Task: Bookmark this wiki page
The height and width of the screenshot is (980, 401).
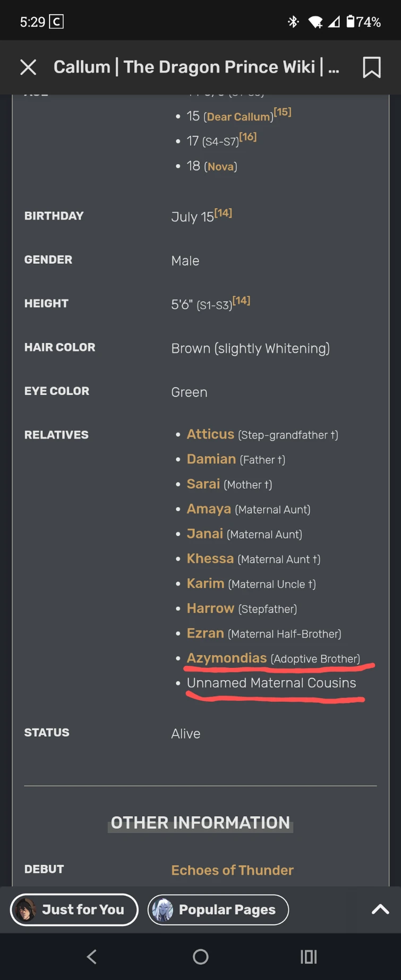Action: [x=371, y=67]
